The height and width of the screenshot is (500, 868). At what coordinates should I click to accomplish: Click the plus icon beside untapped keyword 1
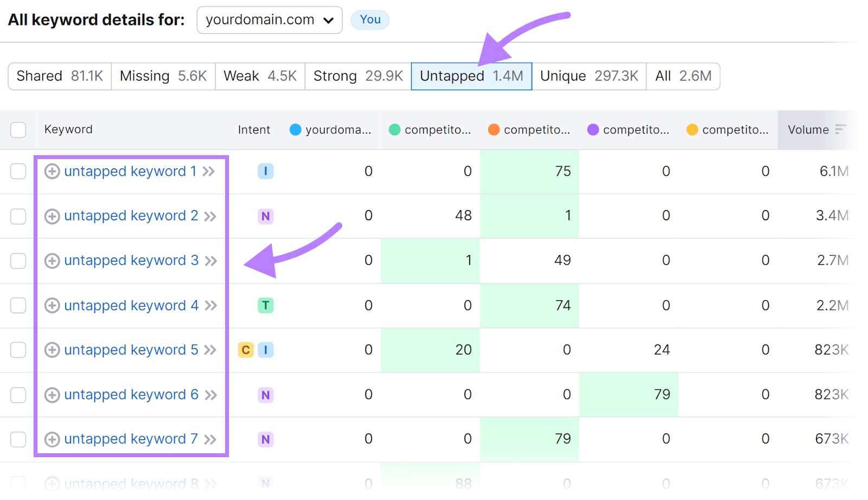coord(52,171)
